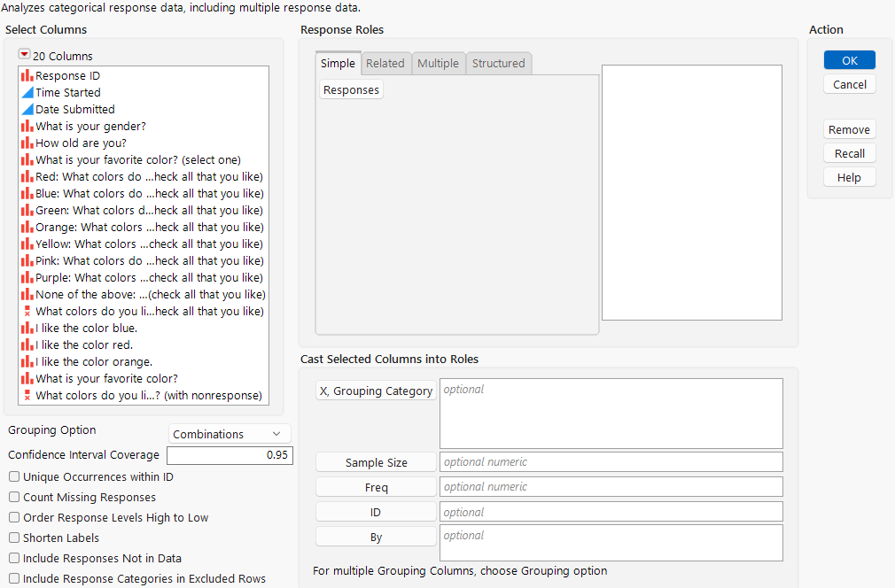Click the nominal icon beside 'How old are you?'
Screen dimensions: 895x588
[x=27, y=143]
